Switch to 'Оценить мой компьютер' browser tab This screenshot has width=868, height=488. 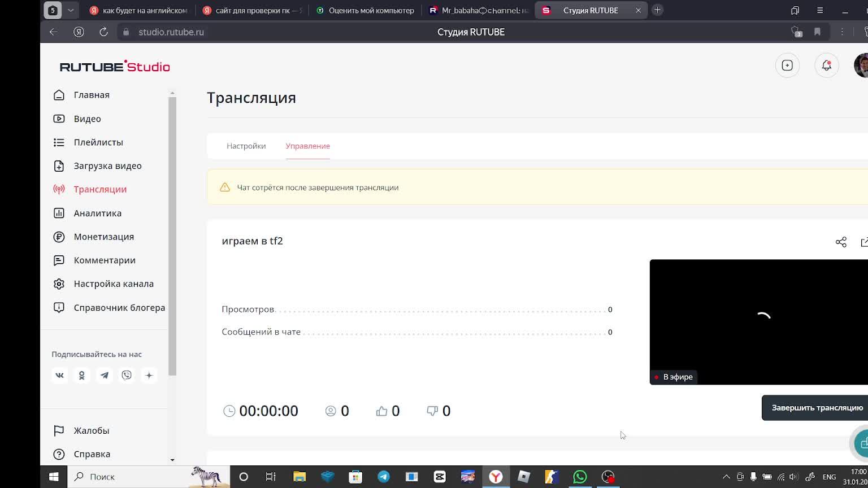click(x=365, y=10)
